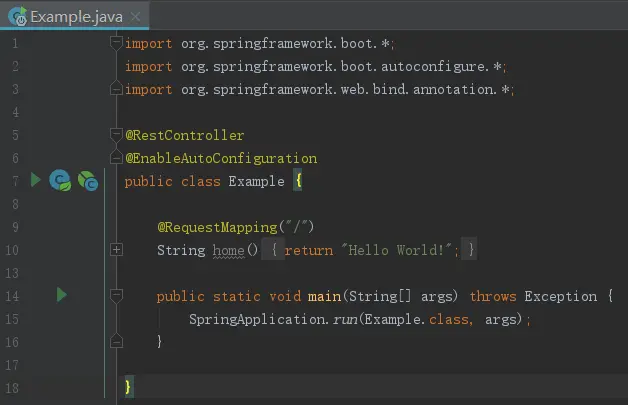
Task: Click line number 18 in the gutter
Action: (x=12, y=388)
